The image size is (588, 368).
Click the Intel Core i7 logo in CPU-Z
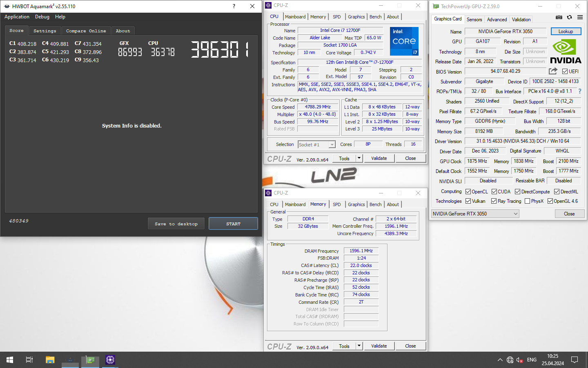404,41
